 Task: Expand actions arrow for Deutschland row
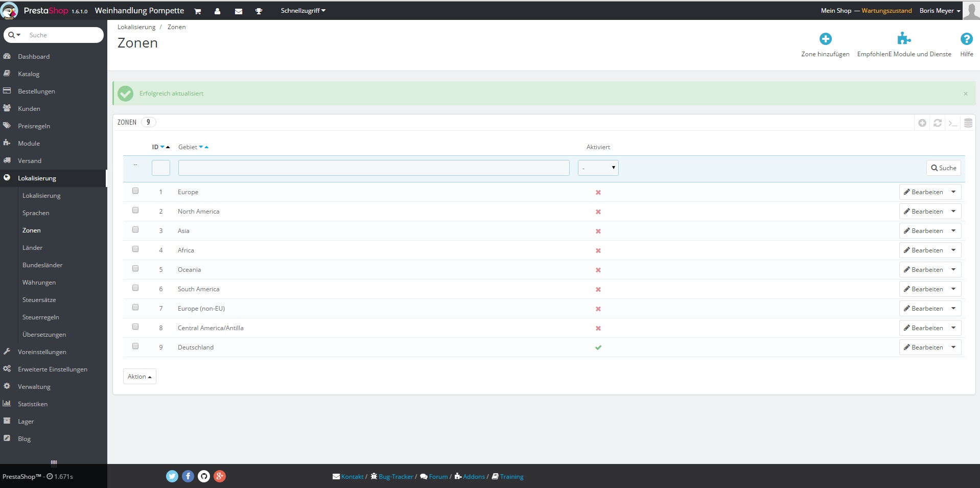pos(954,347)
